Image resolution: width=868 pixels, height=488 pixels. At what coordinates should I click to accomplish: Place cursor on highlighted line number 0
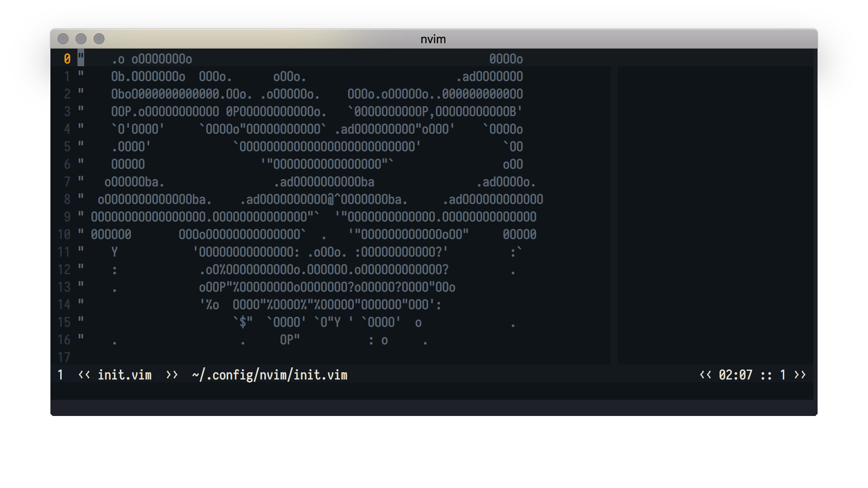pos(67,59)
